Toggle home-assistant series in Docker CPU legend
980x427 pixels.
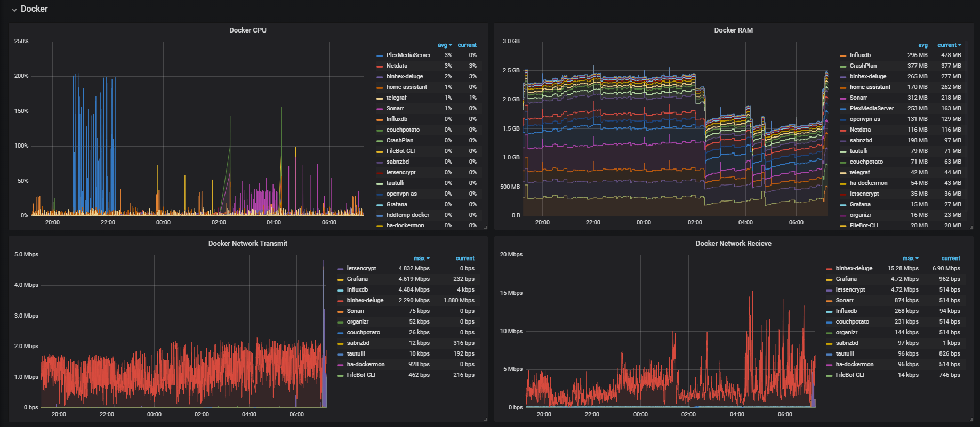(407, 87)
